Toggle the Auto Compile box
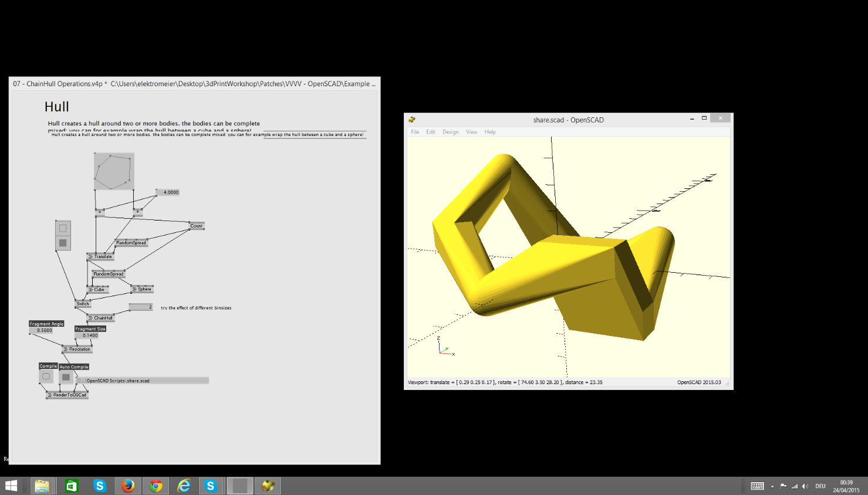Image resolution: width=868 pixels, height=495 pixels. (x=66, y=377)
